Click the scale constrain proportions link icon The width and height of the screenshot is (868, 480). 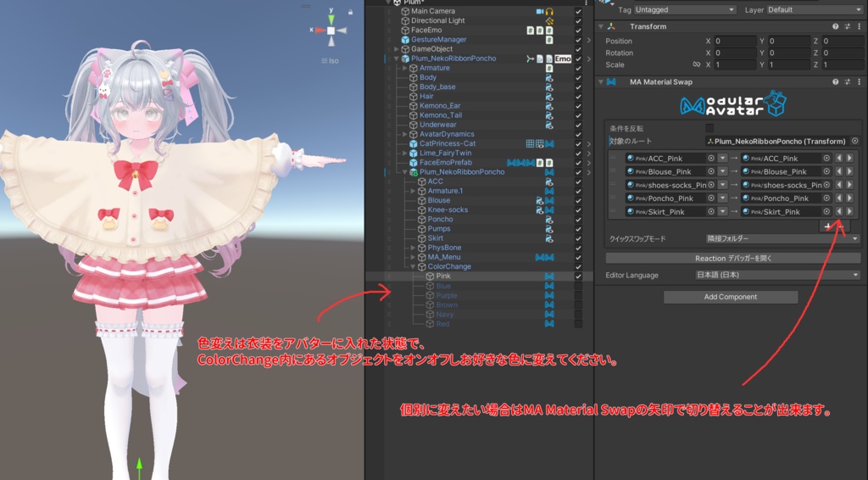point(697,64)
